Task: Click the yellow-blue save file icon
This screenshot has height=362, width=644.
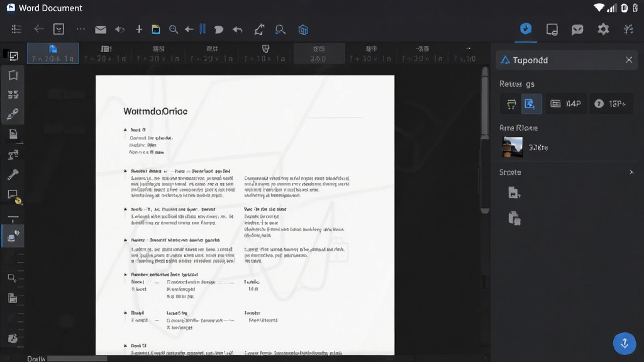Action: coord(156,29)
